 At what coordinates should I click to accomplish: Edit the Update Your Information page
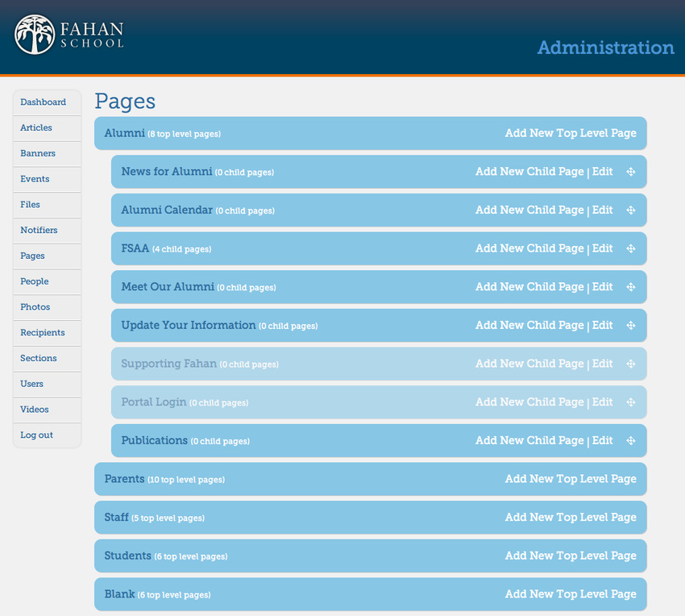point(603,326)
